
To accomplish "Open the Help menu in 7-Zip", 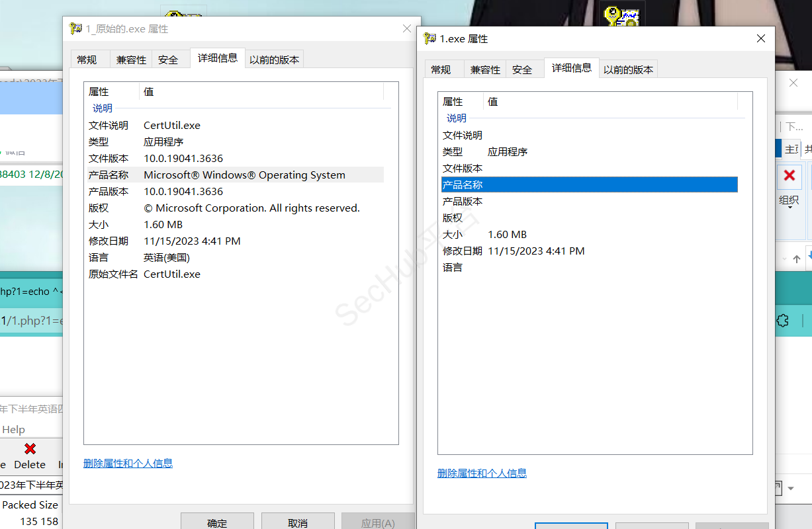I will 13,429.
